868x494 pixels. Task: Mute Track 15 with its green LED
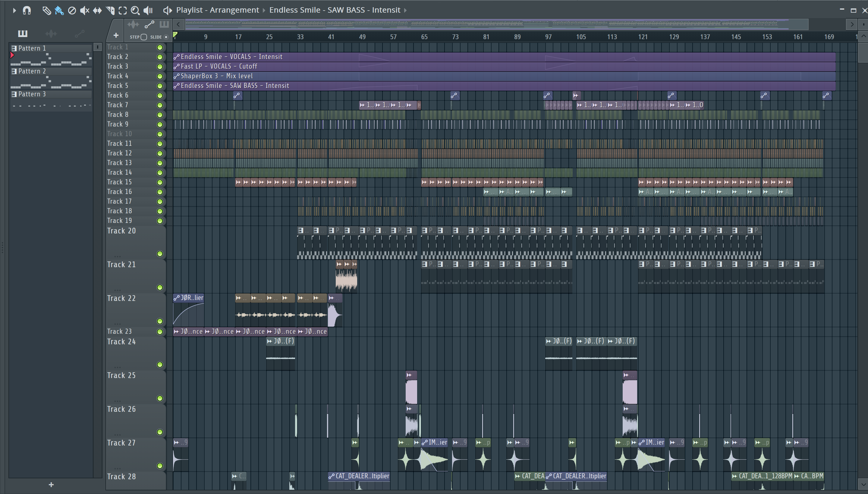pyautogui.click(x=159, y=182)
